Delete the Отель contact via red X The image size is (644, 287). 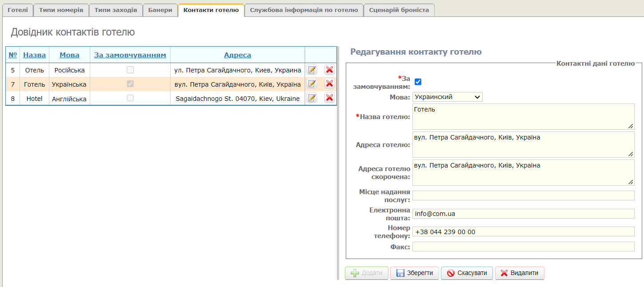[x=329, y=70]
